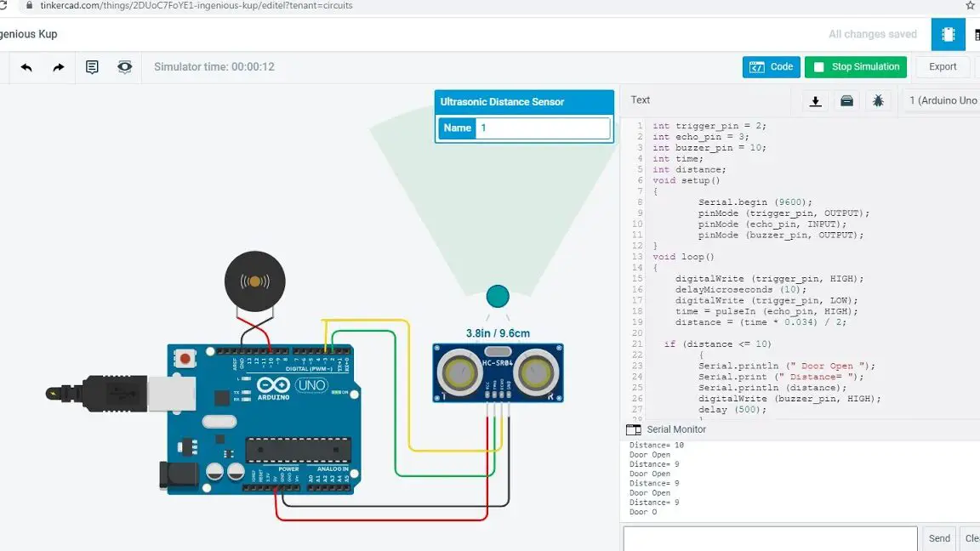This screenshot has height=551, width=980.
Task: Open the notes tool icon
Action: 92,67
